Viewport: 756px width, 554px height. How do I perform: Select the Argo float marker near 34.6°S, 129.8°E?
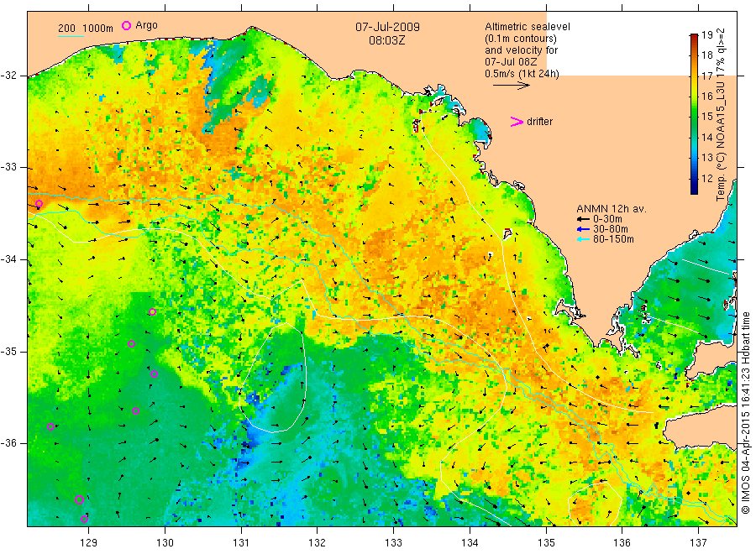[152, 312]
